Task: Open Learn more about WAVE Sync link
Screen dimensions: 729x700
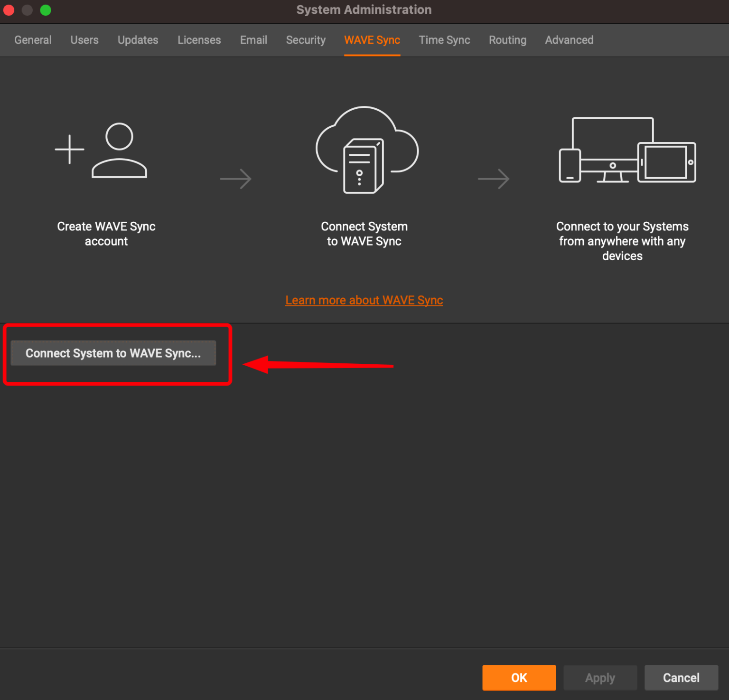Action: [x=364, y=300]
